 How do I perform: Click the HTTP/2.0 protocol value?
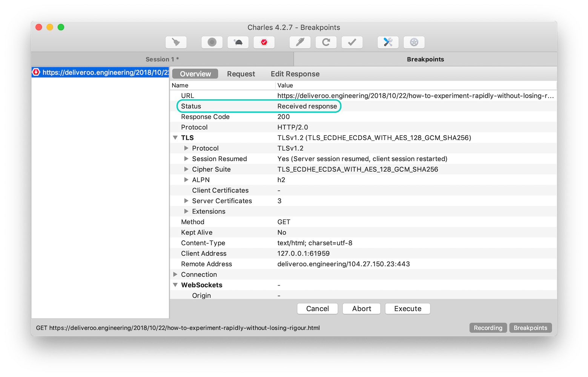click(293, 127)
